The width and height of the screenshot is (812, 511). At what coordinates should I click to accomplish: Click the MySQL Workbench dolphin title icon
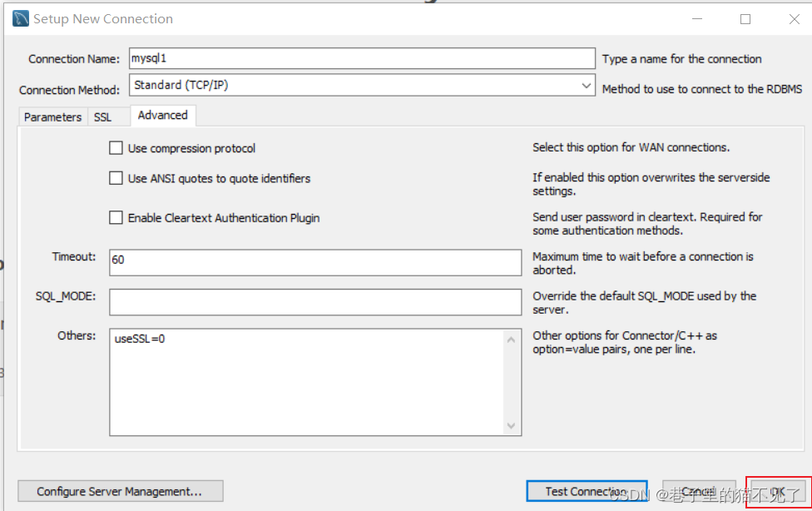pos(21,18)
